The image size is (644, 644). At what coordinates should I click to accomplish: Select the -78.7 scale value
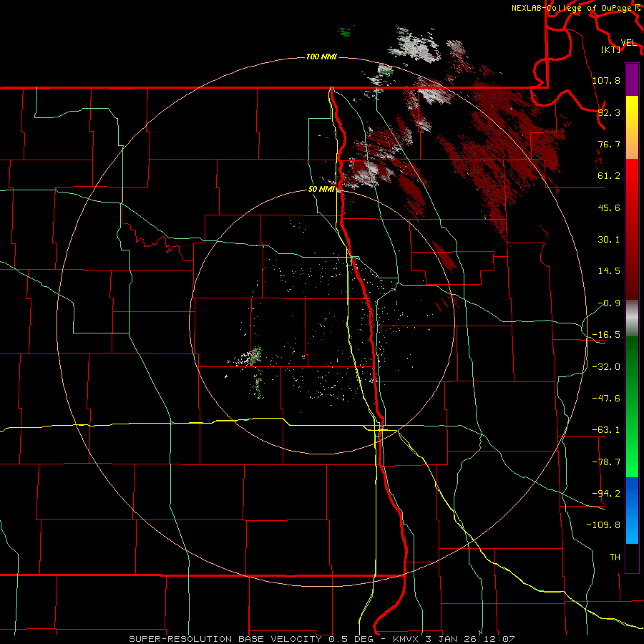click(606, 462)
